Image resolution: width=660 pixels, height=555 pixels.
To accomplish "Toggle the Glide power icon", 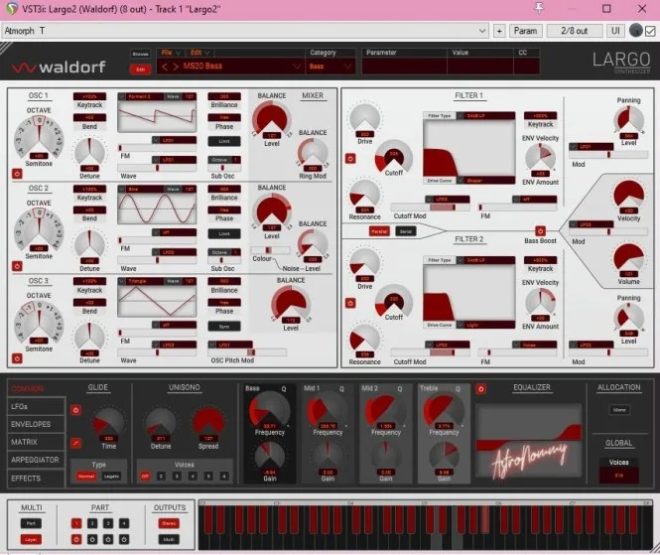I will point(76,410).
